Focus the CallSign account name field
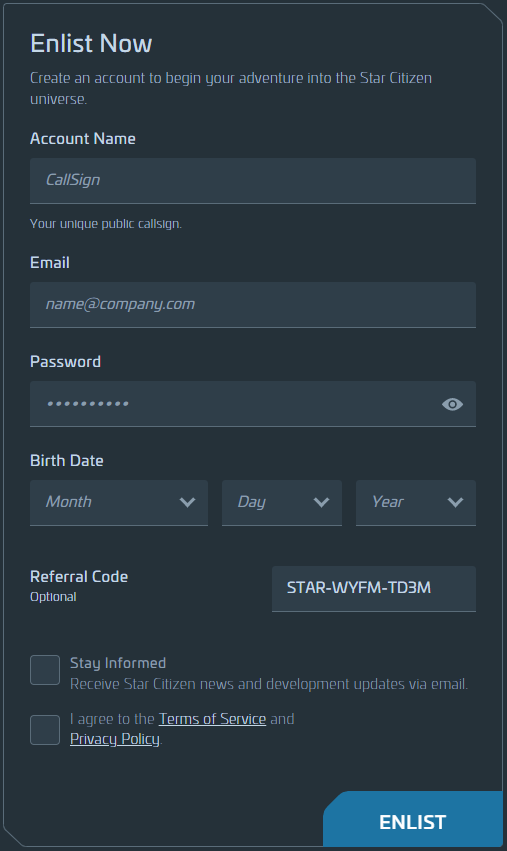The height and width of the screenshot is (851, 507). (253, 181)
